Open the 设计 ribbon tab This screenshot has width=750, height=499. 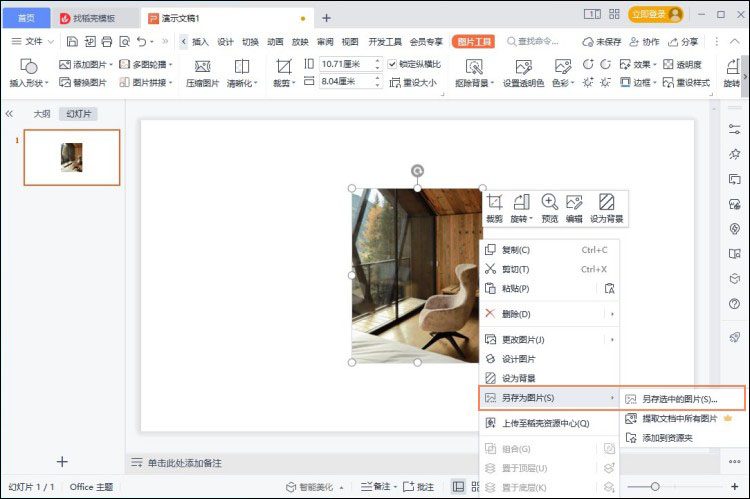[x=225, y=42]
